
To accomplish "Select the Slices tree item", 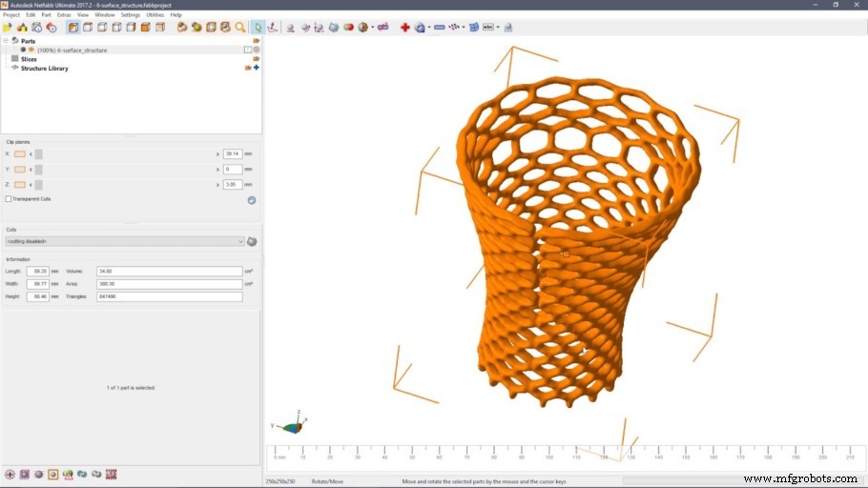I will [x=29, y=59].
